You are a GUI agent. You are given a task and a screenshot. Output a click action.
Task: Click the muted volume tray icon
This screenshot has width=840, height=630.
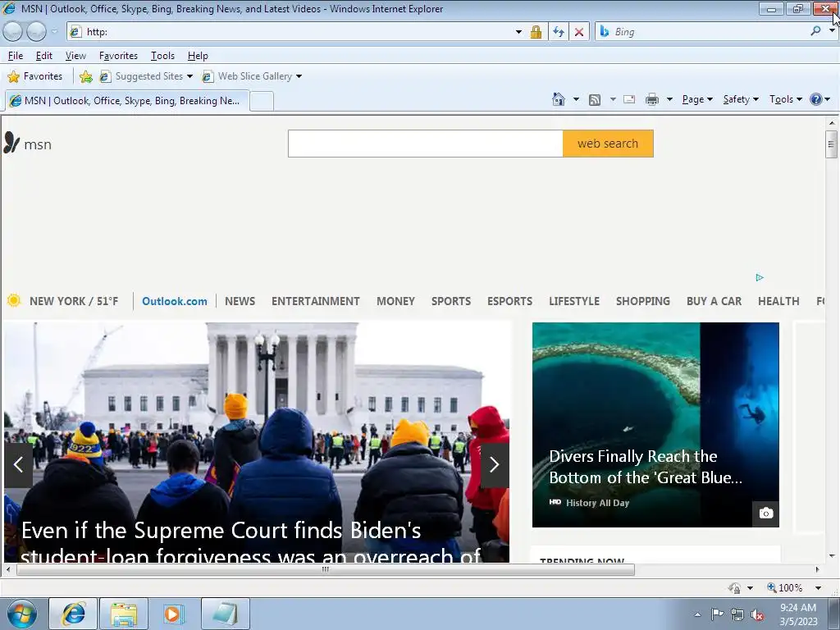(757, 614)
